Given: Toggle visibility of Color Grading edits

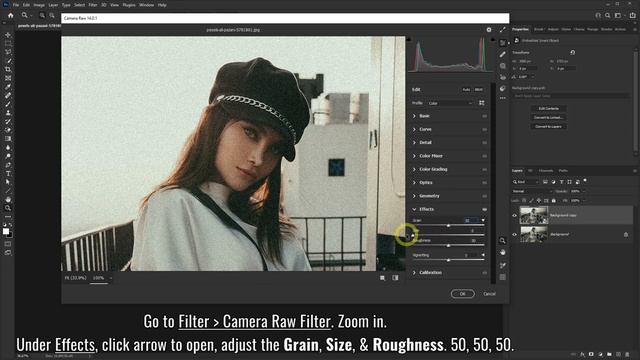Looking at the screenshot, I should click(484, 169).
